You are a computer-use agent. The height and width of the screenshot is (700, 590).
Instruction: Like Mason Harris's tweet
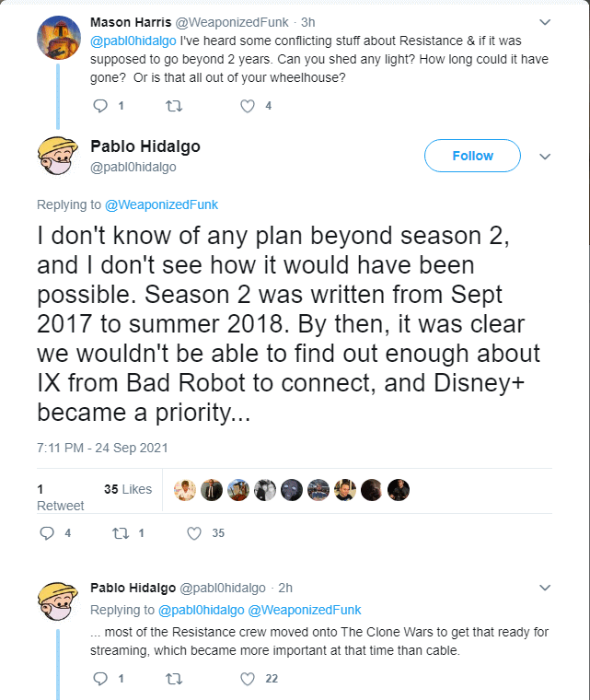coord(247,106)
